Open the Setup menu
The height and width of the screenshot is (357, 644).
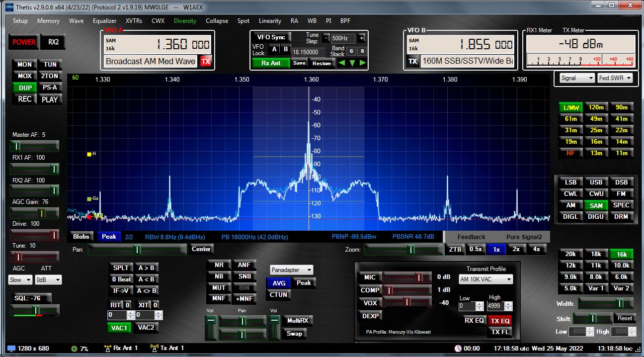coord(20,21)
